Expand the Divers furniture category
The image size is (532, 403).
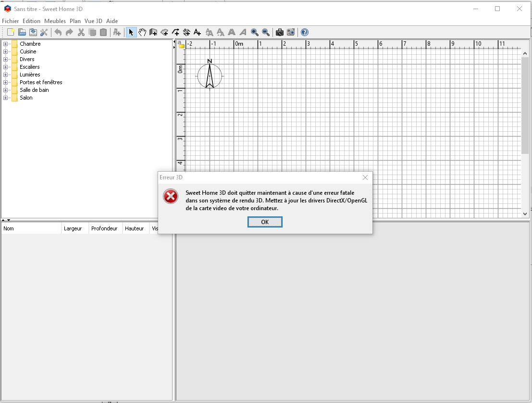tap(5, 59)
